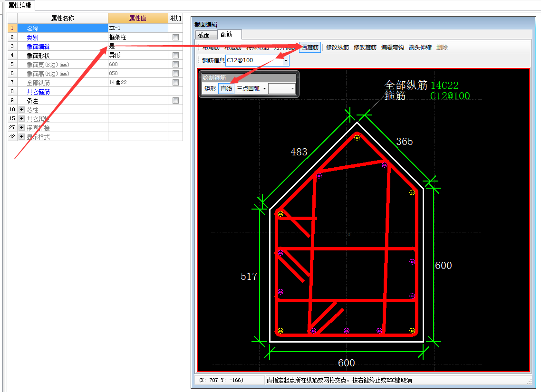
Task: Open the 钢筋信息 dropdown arrow
Action: coord(286,60)
